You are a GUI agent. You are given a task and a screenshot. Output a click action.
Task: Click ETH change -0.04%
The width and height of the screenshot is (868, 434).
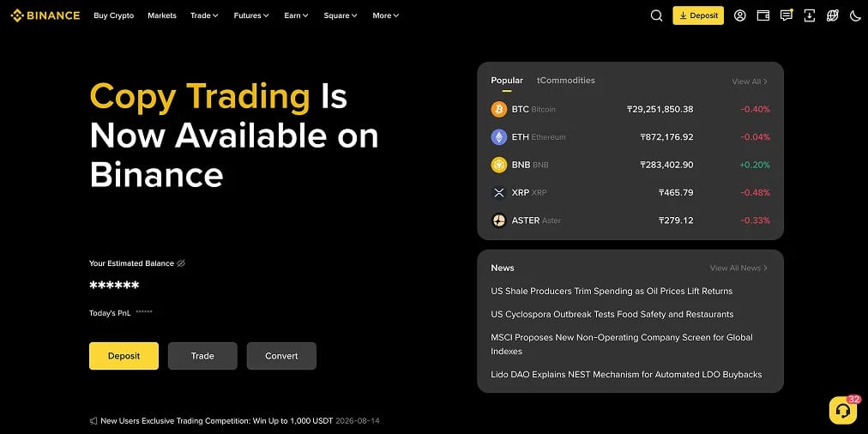(x=755, y=137)
